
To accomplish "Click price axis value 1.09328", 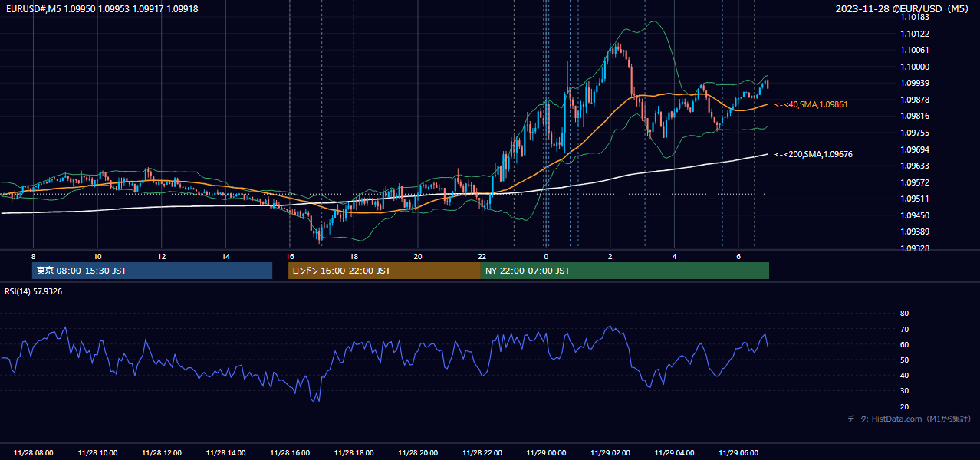I will (915, 248).
